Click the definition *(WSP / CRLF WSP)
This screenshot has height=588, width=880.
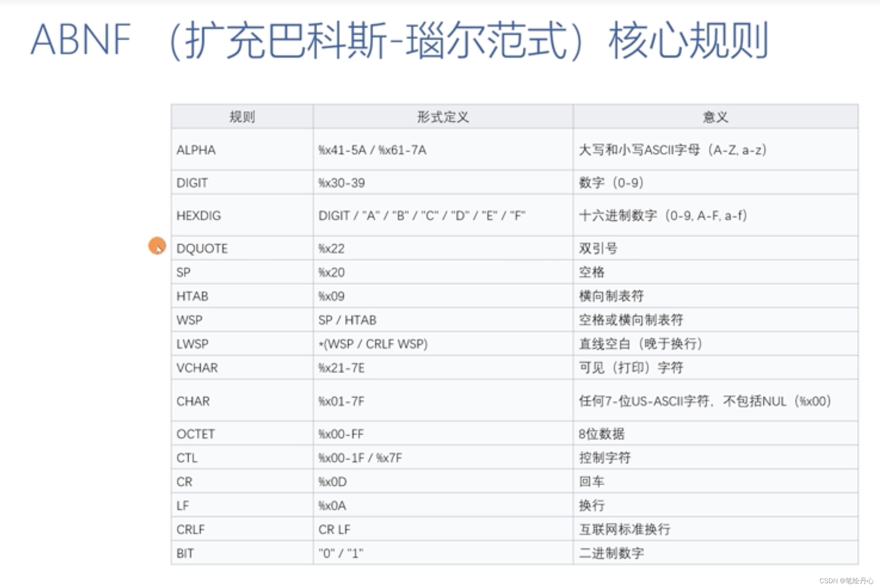coord(373,344)
